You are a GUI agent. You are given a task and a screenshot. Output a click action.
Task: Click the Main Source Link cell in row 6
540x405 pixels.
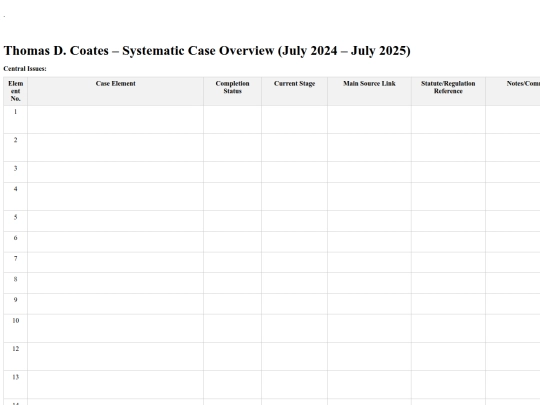[x=369, y=242]
